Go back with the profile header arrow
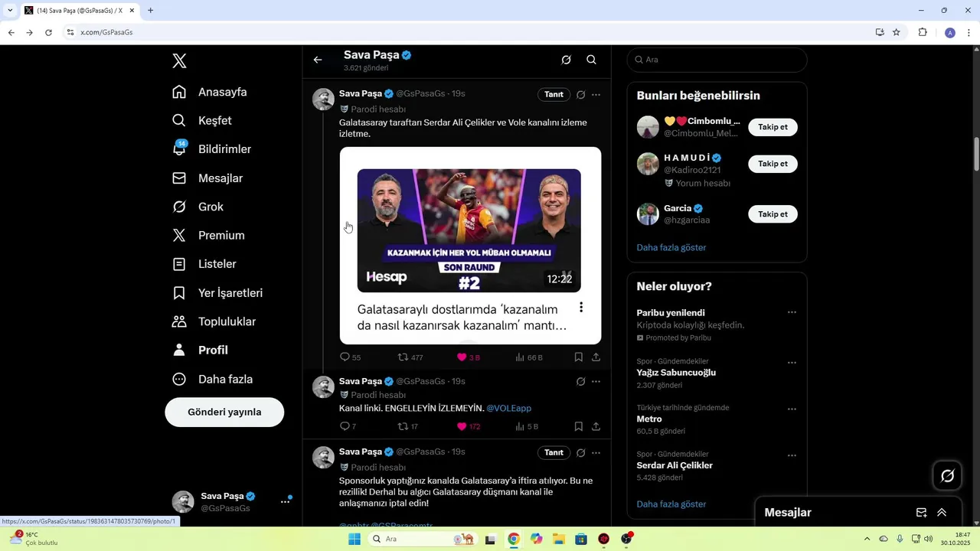Screen dimensions: 980x551 click(318, 60)
